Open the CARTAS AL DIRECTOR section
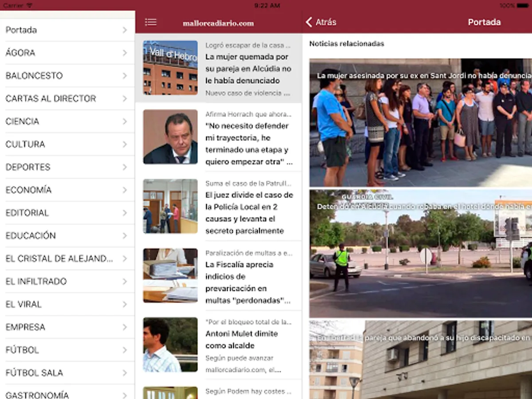 click(67, 98)
